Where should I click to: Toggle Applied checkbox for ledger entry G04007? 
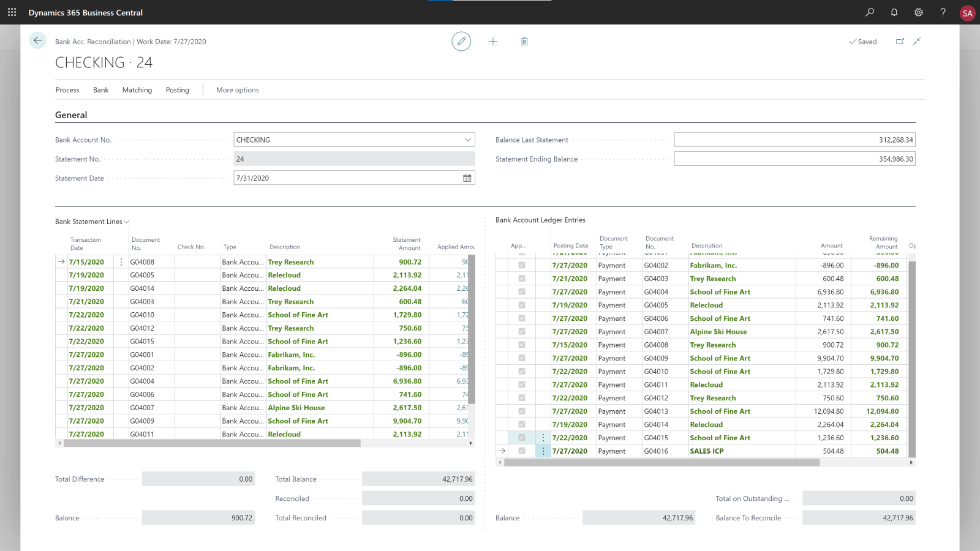(x=522, y=332)
